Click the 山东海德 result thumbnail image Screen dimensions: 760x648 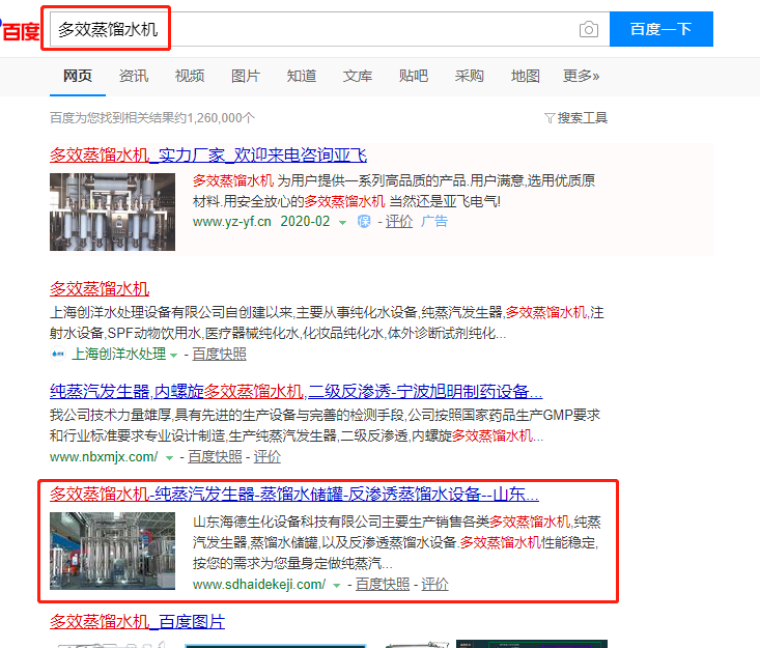[x=112, y=551]
